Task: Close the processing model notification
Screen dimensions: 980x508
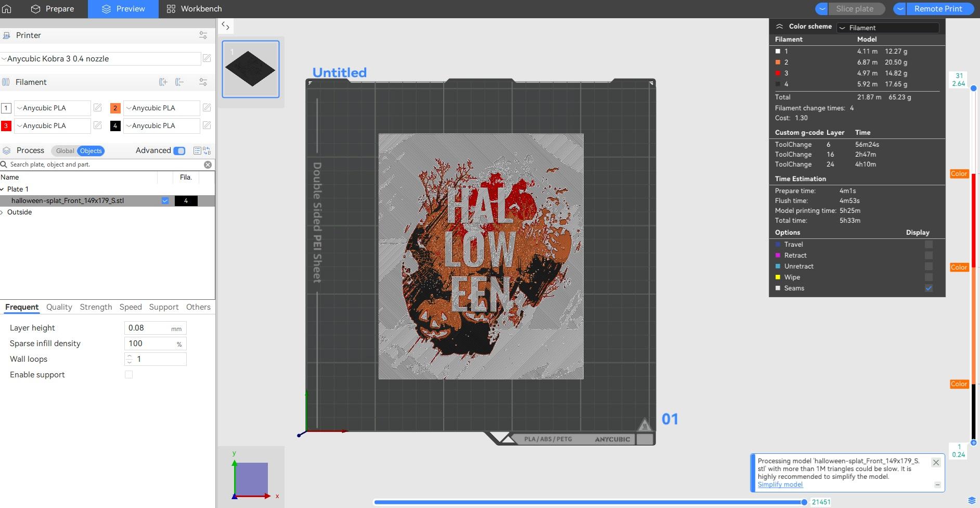Action: 936,462
